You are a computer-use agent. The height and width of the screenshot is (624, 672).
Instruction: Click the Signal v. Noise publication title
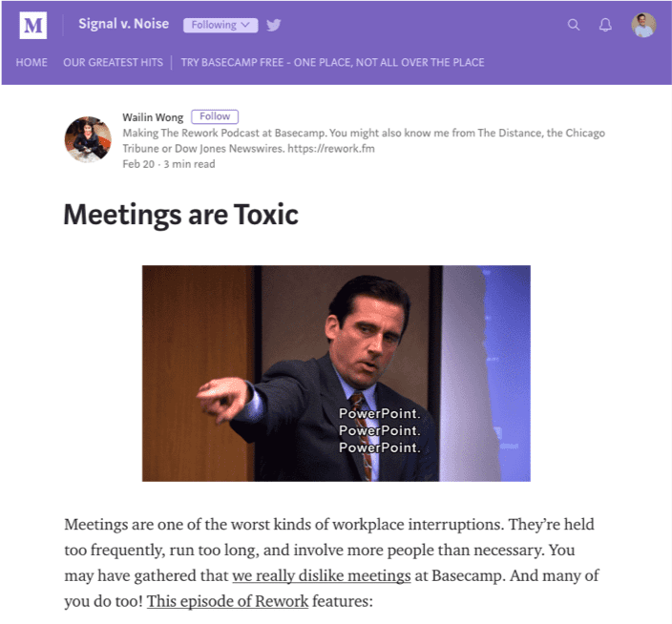point(123,24)
